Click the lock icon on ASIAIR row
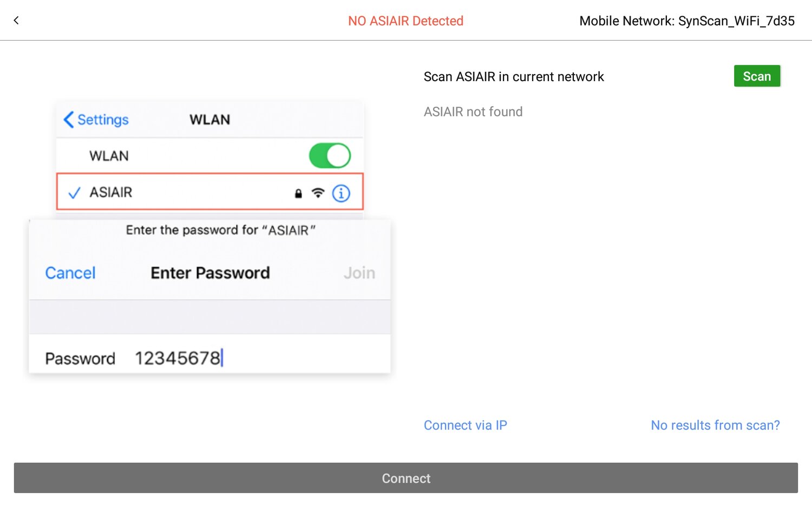 pyautogui.click(x=298, y=193)
